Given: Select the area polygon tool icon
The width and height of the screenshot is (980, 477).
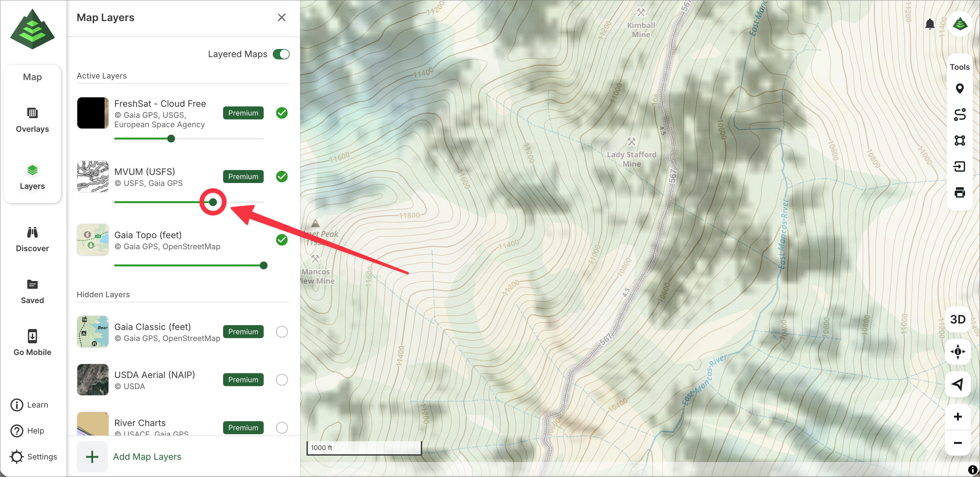Looking at the screenshot, I should pyautogui.click(x=959, y=141).
